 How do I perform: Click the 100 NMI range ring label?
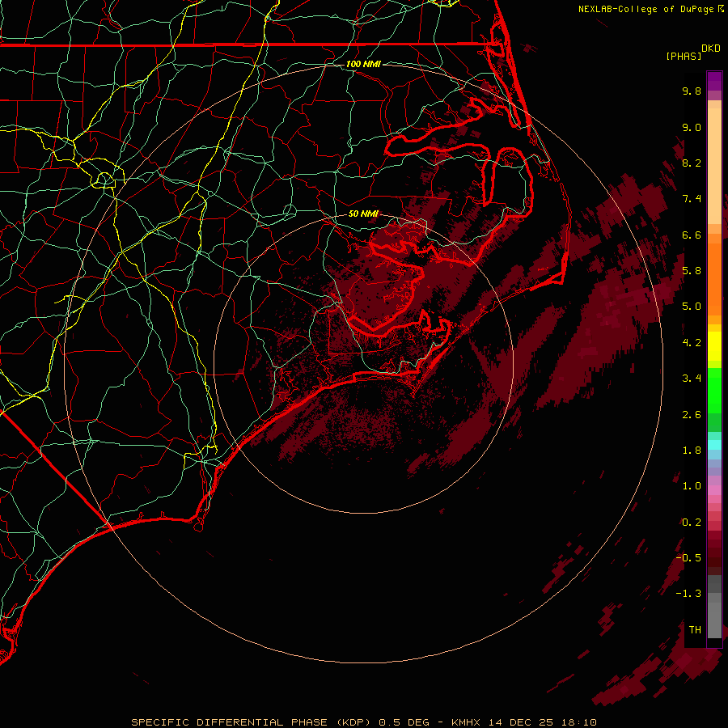click(363, 64)
